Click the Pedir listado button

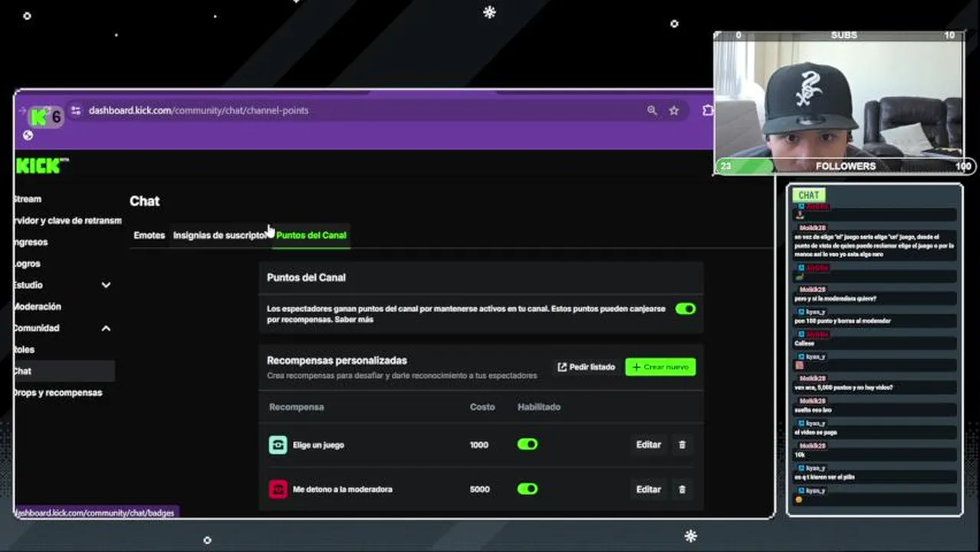(586, 367)
